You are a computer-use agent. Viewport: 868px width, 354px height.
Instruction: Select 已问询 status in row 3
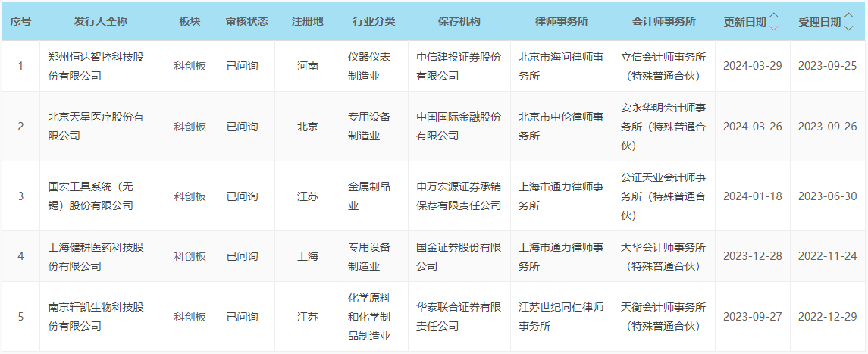click(x=242, y=196)
